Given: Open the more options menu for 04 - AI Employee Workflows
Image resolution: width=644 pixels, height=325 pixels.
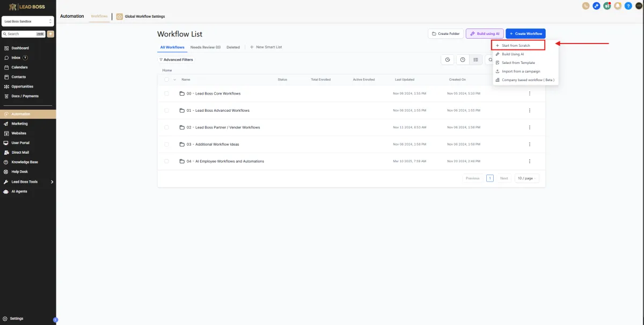Looking at the screenshot, I should point(530,161).
